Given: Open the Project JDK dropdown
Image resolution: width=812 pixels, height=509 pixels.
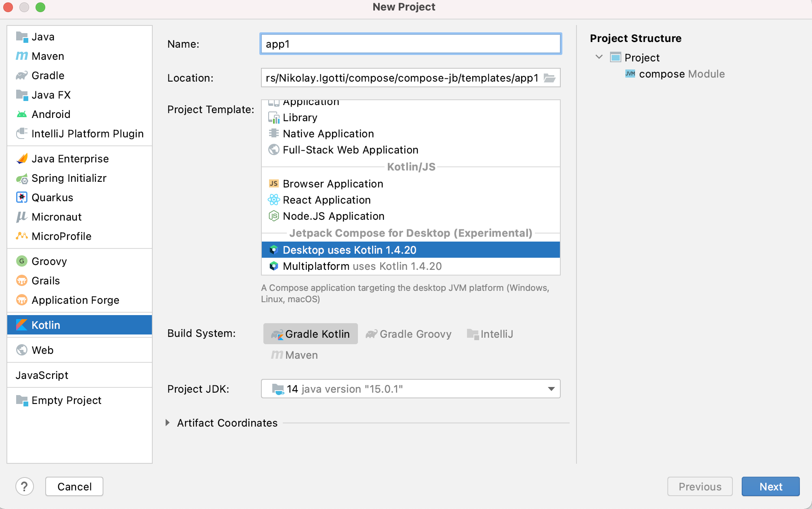Looking at the screenshot, I should pos(551,389).
